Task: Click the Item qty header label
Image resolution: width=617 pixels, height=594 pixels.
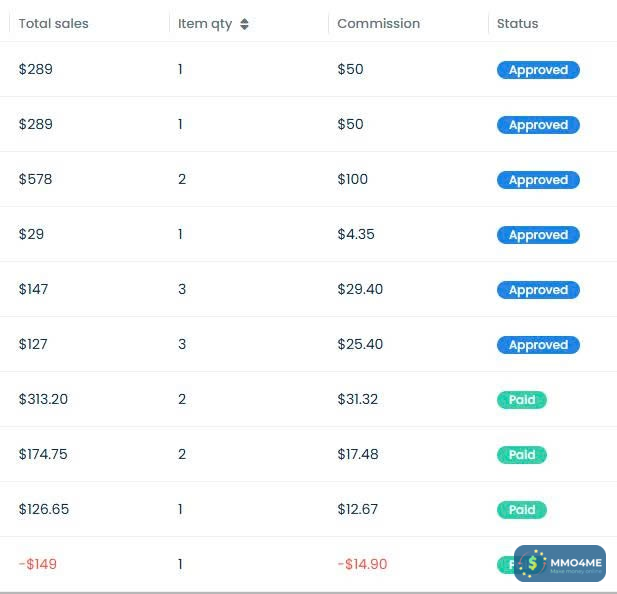Action: click(x=205, y=24)
